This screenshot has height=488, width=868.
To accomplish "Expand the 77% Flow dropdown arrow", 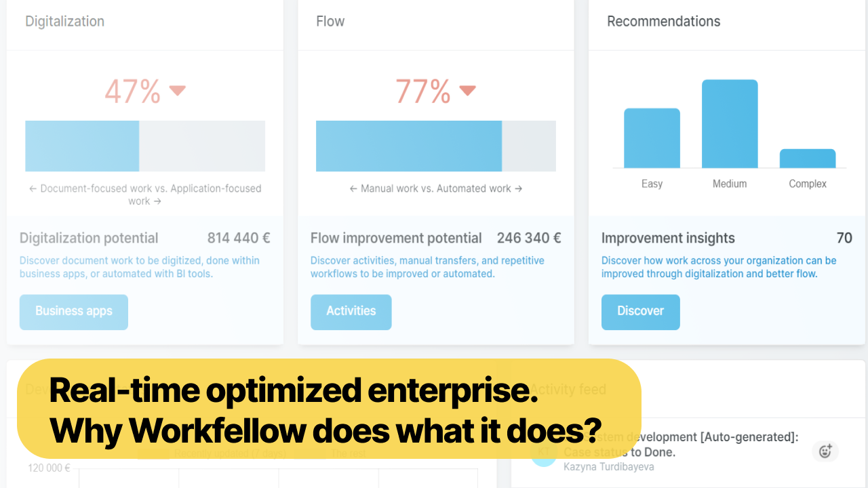I will coord(468,90).
